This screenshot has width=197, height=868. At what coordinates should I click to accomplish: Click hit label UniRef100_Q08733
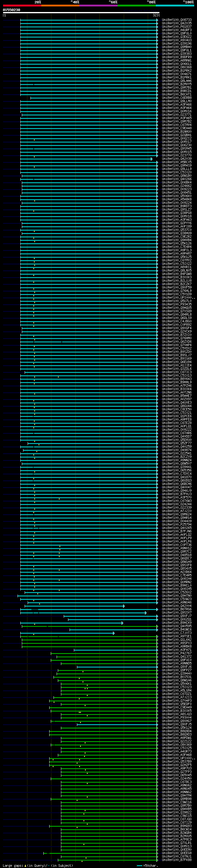[x=177, y=20]
